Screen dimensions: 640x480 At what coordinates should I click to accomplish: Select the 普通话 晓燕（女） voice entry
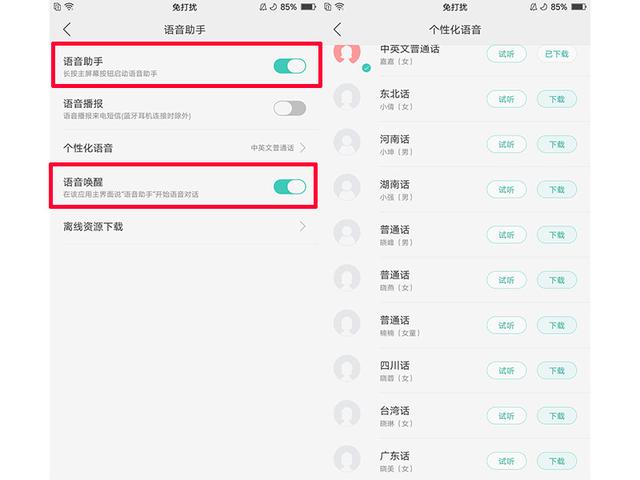461,280
